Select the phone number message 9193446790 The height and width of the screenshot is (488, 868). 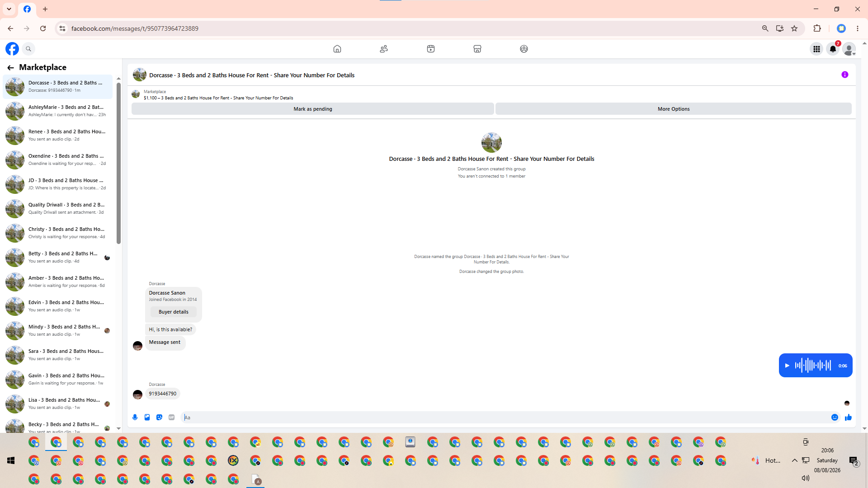(x=163, y=394)
